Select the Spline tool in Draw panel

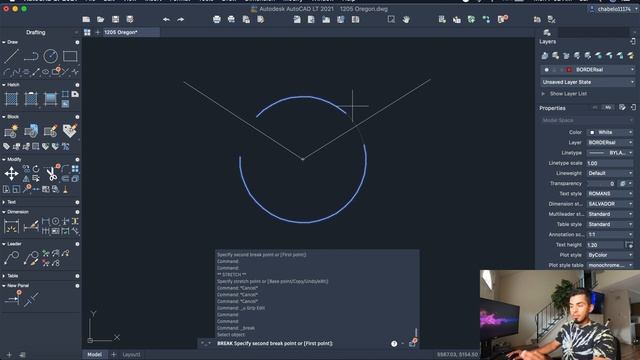click(16, 72)
